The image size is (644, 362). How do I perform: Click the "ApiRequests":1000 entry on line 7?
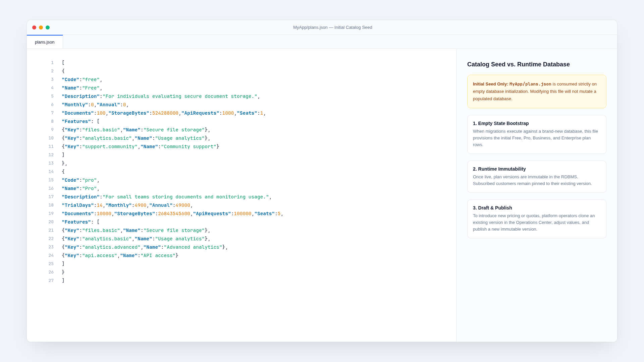point(208,113)
